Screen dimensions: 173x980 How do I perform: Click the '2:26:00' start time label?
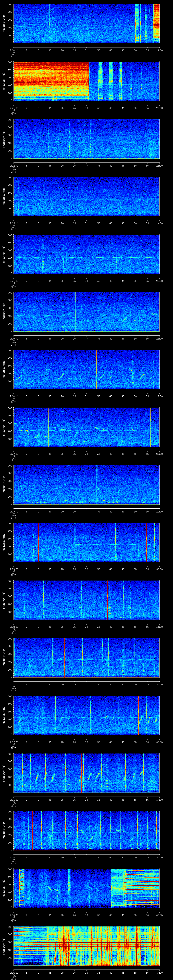[14, 396]
